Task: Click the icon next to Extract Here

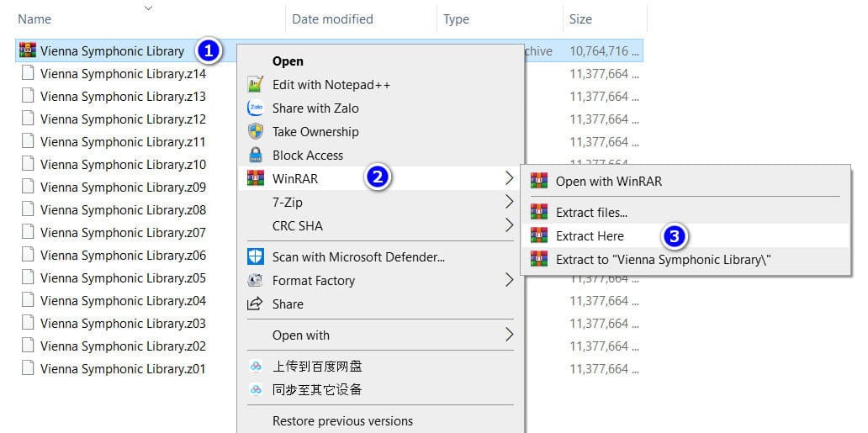Action: pyautogui.click(x=538, y=235)
